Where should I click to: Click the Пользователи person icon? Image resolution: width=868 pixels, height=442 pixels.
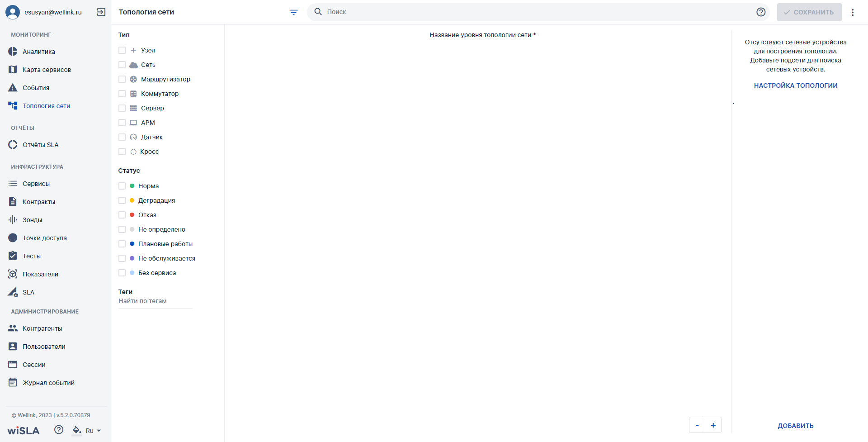(x=13, y=347)
